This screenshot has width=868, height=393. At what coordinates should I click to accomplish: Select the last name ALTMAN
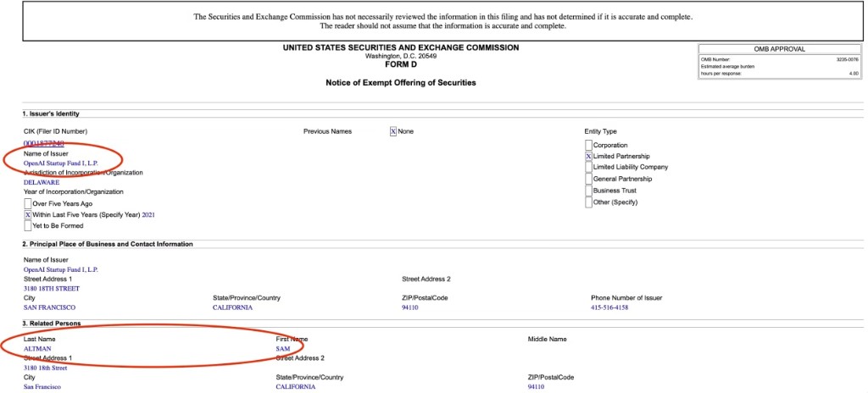pos(37,349)
